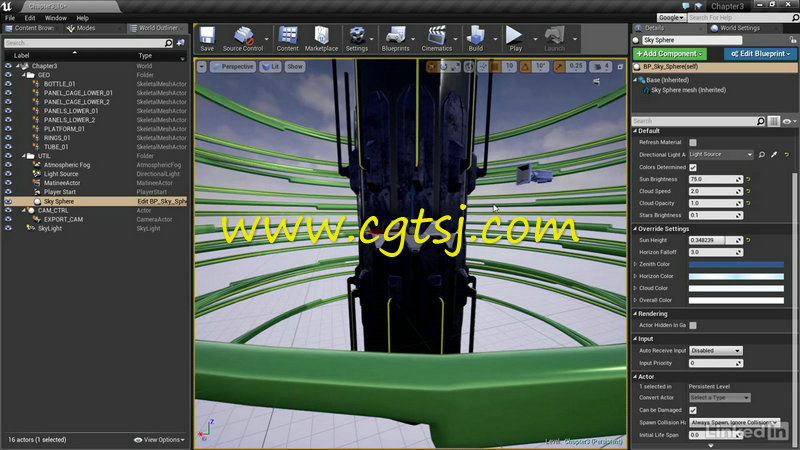
Task: Click Cloud Color swatch
Action: pyautogui.click(x=736, y=288)
